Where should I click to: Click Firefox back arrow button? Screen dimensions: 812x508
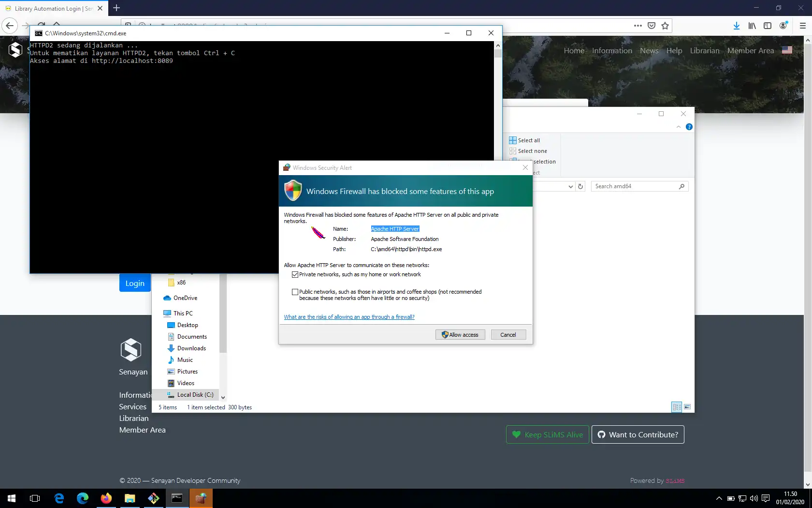tap(10, 26)
